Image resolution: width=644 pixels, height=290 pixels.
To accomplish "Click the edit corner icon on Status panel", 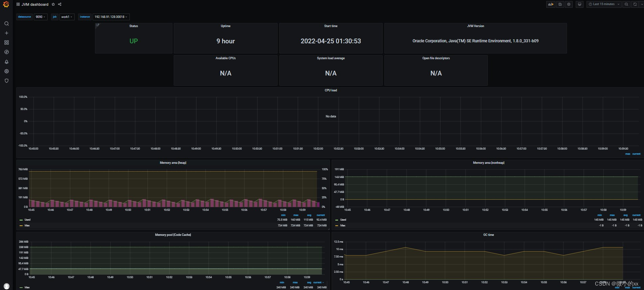I will coord(98,25).
